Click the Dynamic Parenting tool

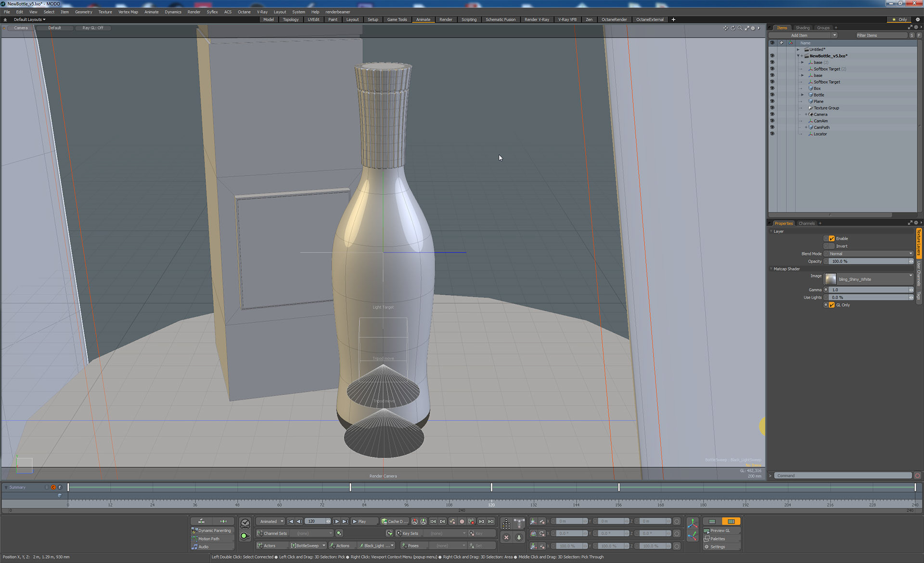tap(211, 531)
